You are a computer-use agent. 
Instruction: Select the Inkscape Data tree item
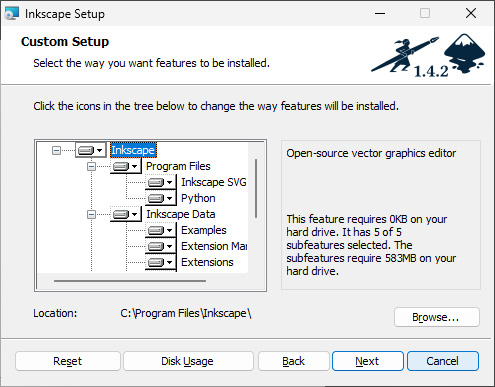(181, 214)
